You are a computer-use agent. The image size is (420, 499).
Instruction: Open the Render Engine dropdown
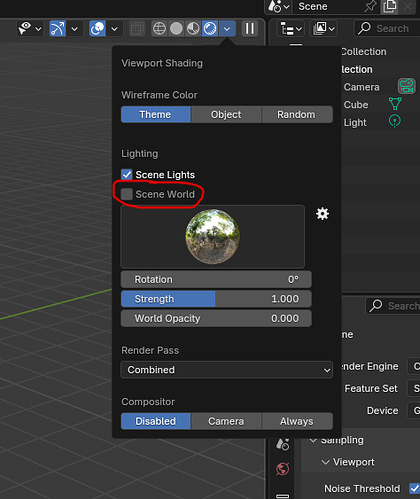point(414,366)
